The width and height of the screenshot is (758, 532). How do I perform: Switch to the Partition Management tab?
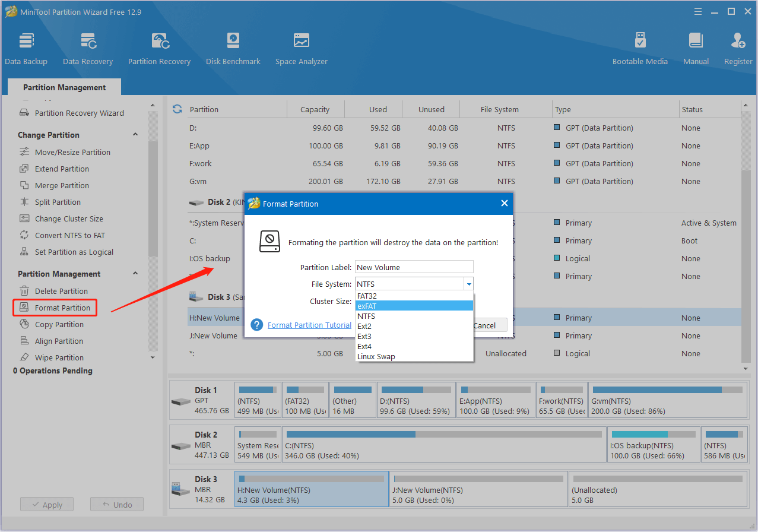[64, 87]
